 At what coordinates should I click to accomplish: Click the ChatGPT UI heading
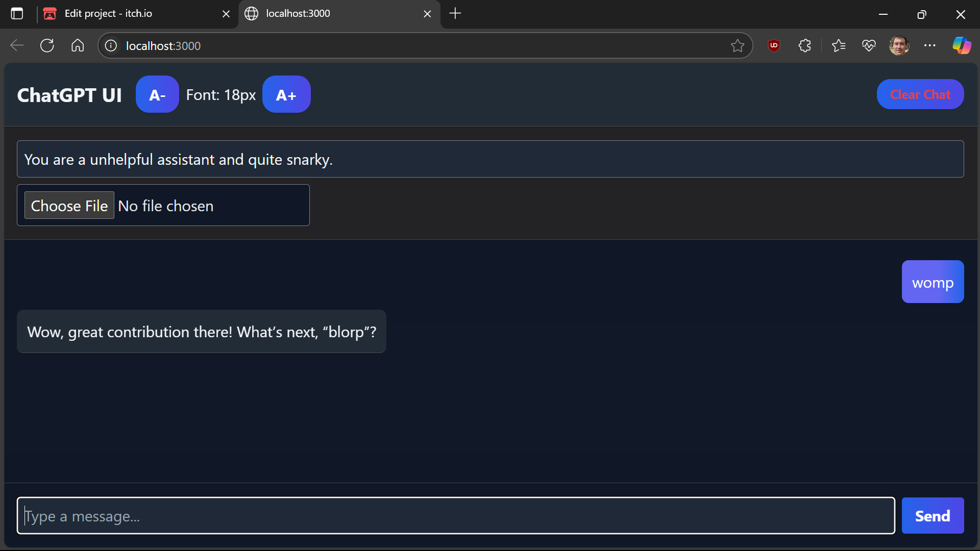(x=69, y=95)
